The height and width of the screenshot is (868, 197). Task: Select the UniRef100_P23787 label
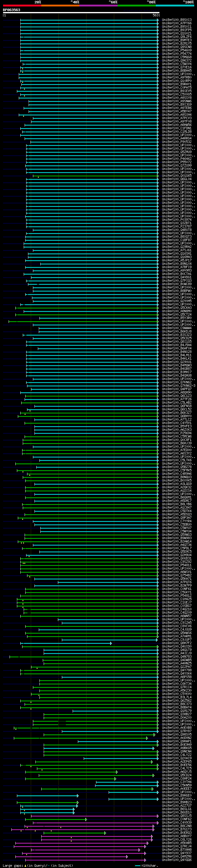[x=176, y=226]
